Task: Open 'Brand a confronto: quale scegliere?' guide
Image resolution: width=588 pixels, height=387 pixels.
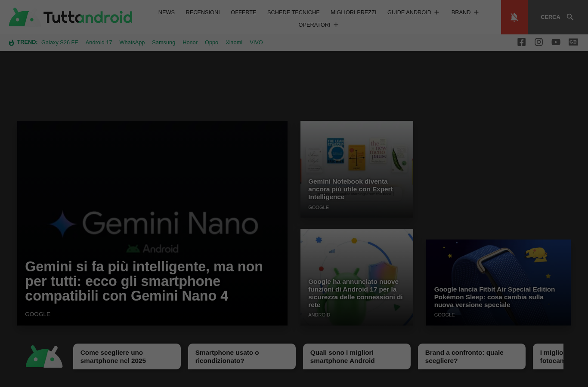Action: pyautogui.click(x=472, y=356)
